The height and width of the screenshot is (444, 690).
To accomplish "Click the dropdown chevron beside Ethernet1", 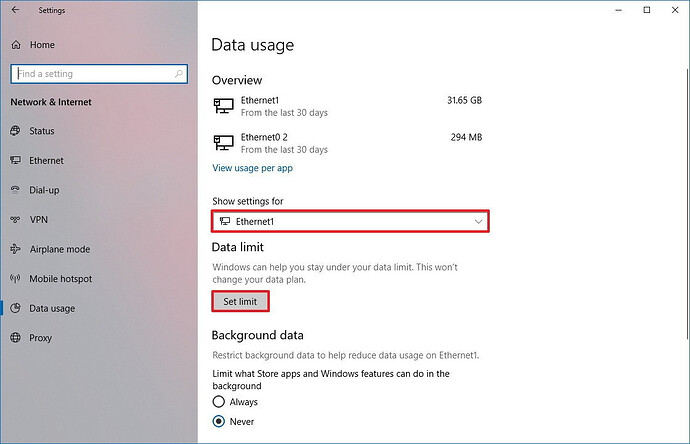I will [x=478, y=221].
